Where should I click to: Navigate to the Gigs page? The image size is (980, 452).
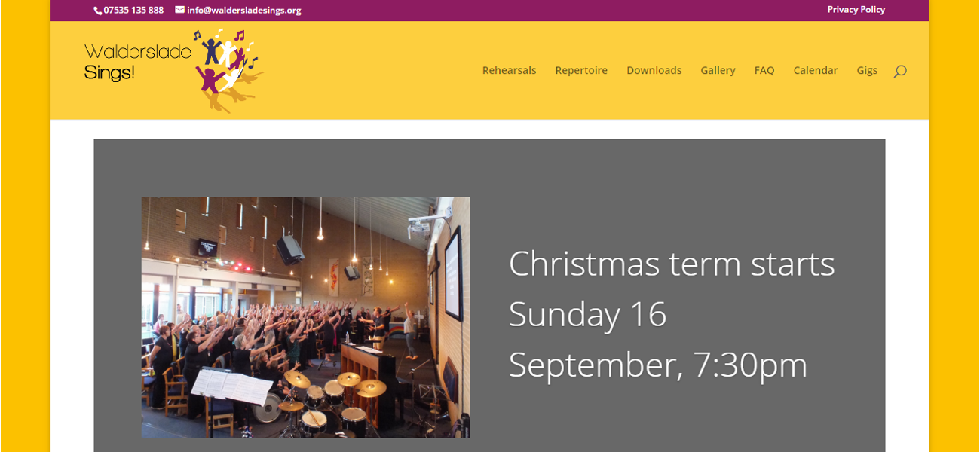click(x=867, y=70)
